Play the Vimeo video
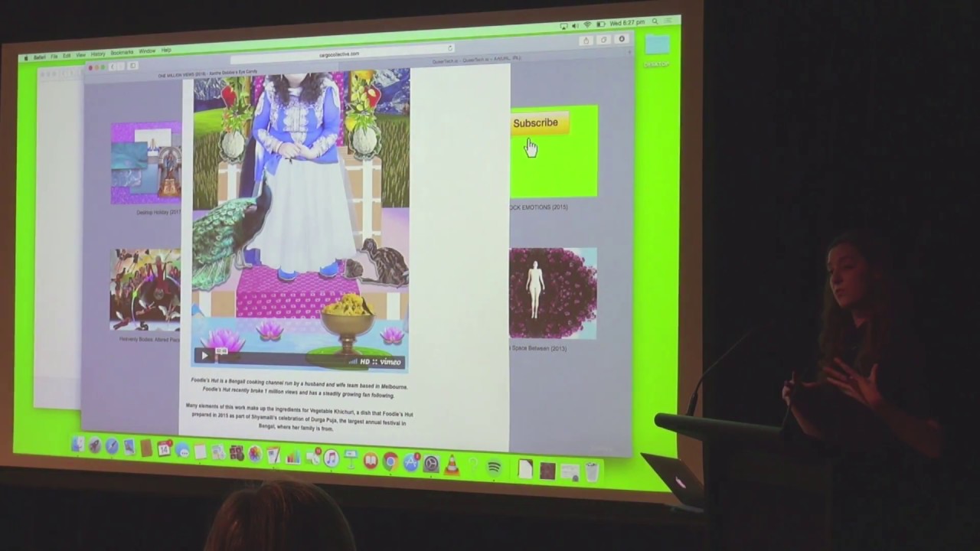 click(204, 354)
